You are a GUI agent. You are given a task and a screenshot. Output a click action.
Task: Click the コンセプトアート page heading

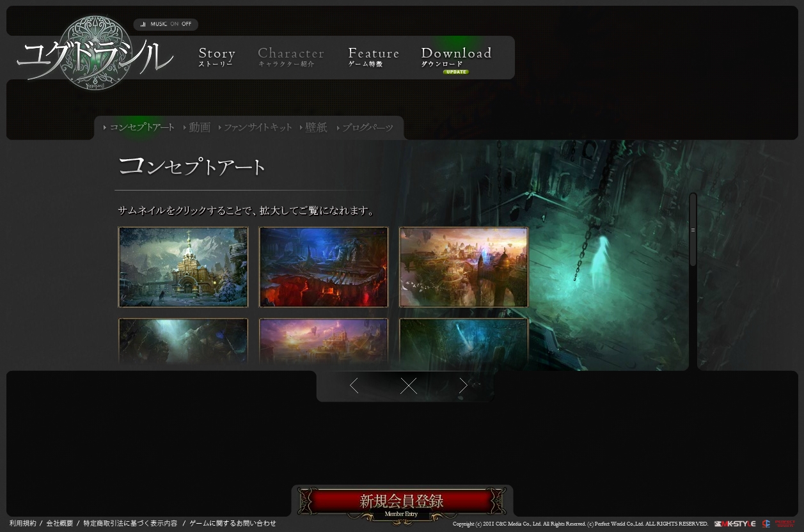click(192, 166)
